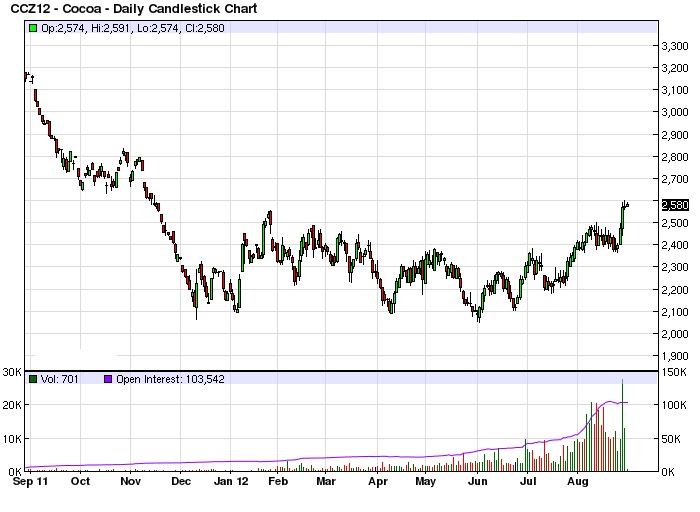This screenshot has height=512, width=700.
Task: Click the Oct date axis label
Action: (80, 481)
